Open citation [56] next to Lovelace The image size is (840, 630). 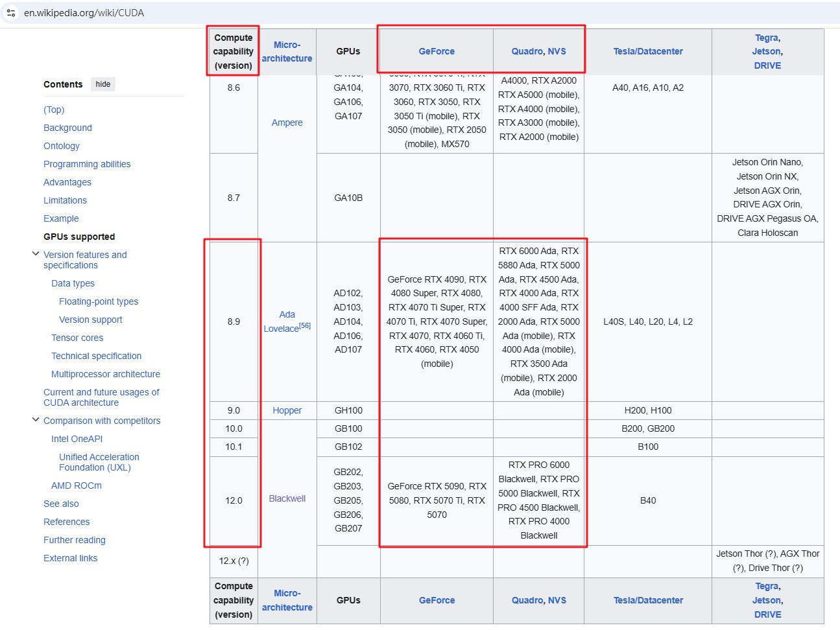pos(305,326)
